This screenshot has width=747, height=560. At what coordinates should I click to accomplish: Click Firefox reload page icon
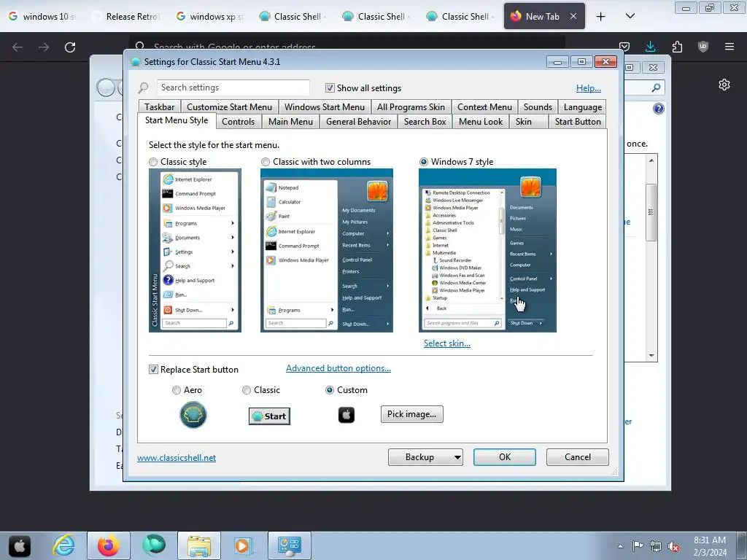tap(70, 47)
